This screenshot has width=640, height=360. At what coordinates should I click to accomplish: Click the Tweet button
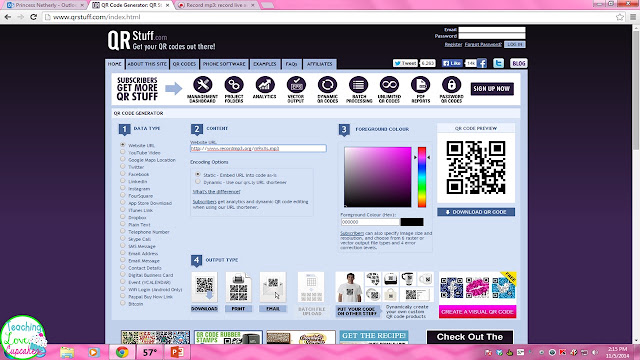pos(405,63)
